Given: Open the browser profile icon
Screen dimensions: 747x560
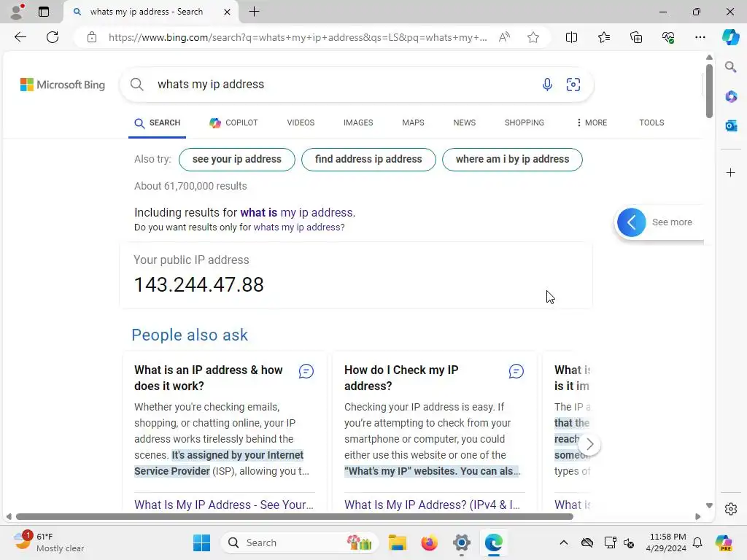Looking at the screenshot, I should [x=18, y=12].
